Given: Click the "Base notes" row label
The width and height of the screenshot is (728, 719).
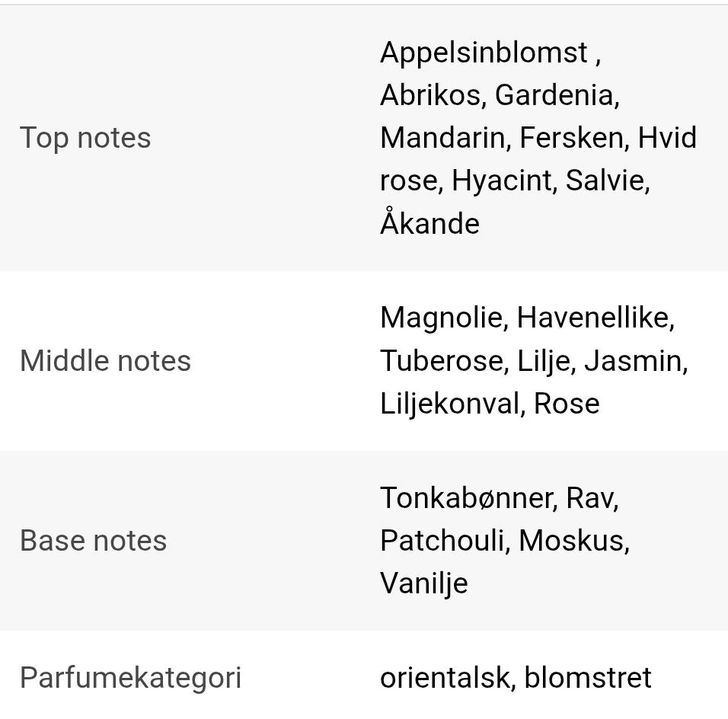Looking at the screenshot, I should click(x=93, y=540).
